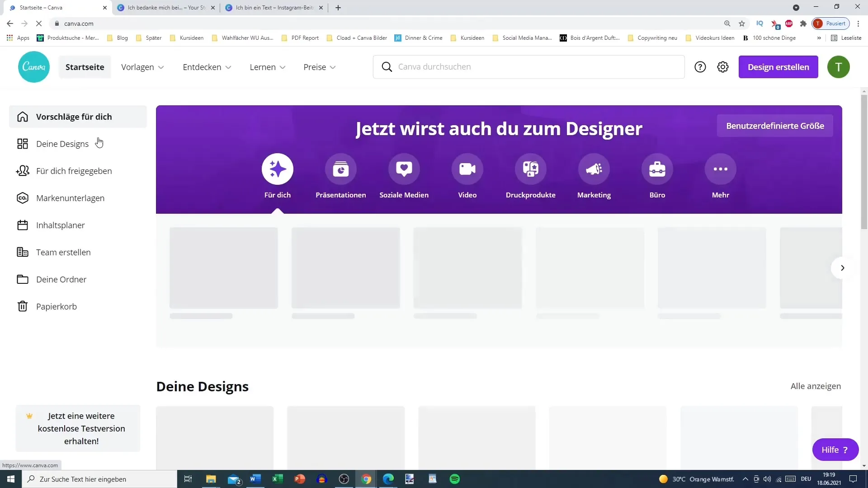Stop loading the page in Chrome
The image size is (868, 488).
click(x=39, y=23)
